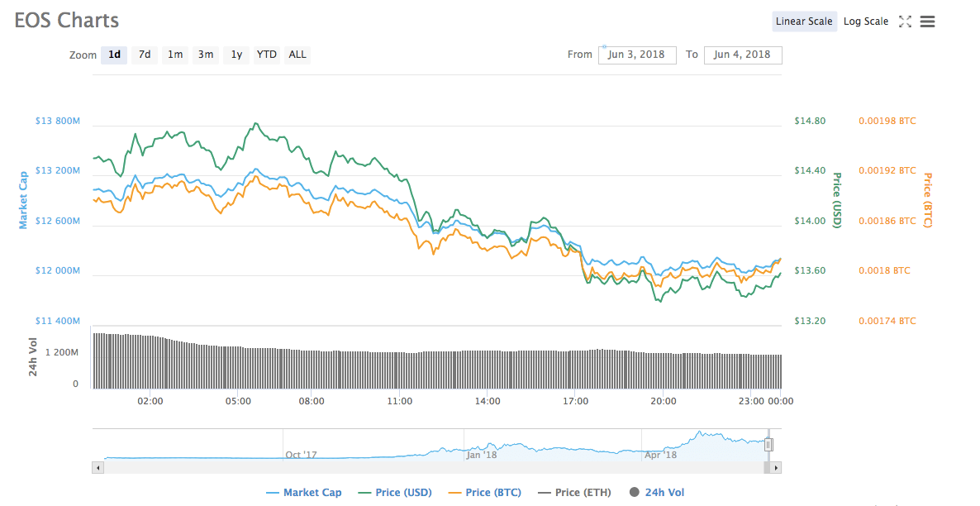
Task: Enable Price (ETH) series in legend
Action: 574,492
